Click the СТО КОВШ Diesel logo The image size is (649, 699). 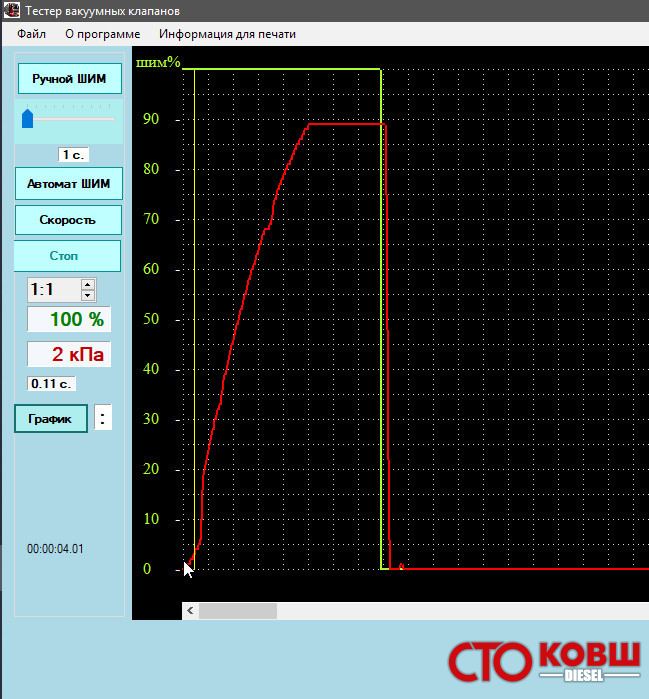click(544, 661)
